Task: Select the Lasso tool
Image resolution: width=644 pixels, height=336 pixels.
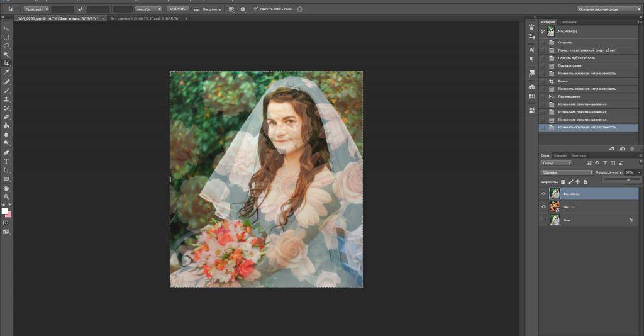Action: [x=6, y=46]
